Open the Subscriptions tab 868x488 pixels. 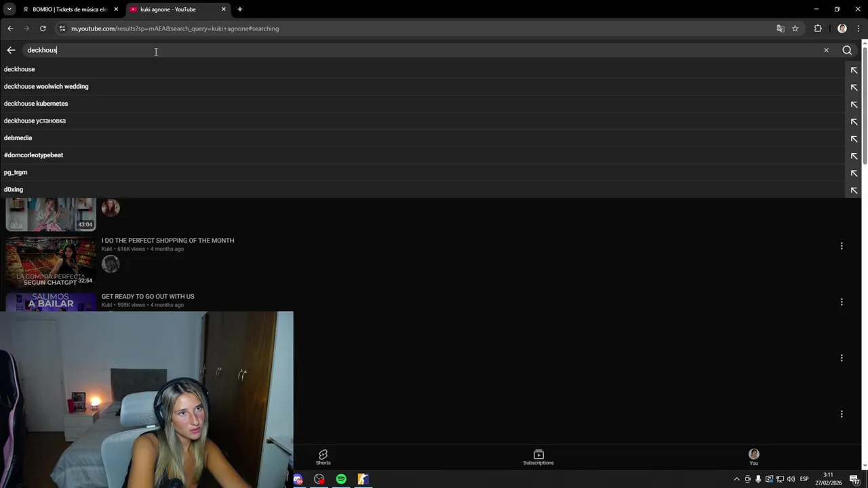(x=538, y=457)
